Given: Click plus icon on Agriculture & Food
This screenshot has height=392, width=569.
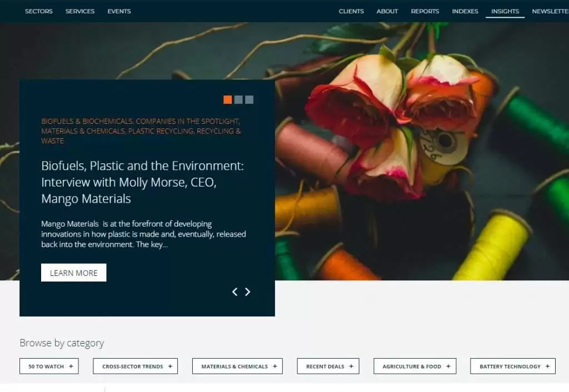Looking at the screenshot, I should (x=448, y=366).
